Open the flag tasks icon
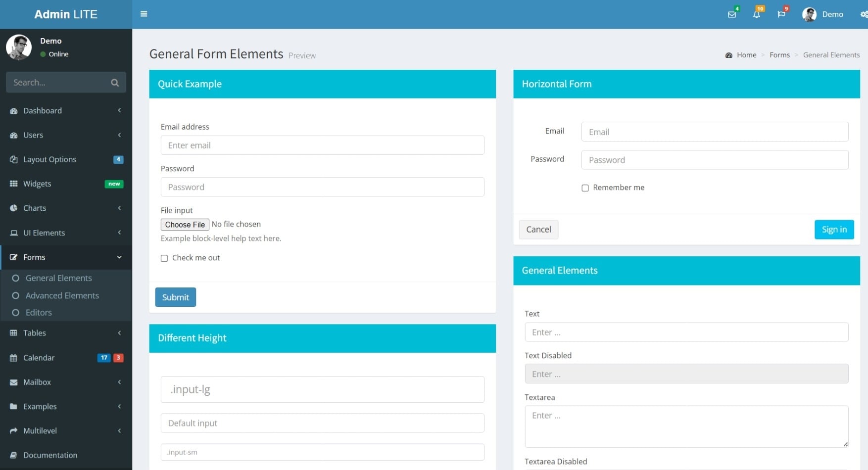868x470 pixels. (x=781, y=14)
